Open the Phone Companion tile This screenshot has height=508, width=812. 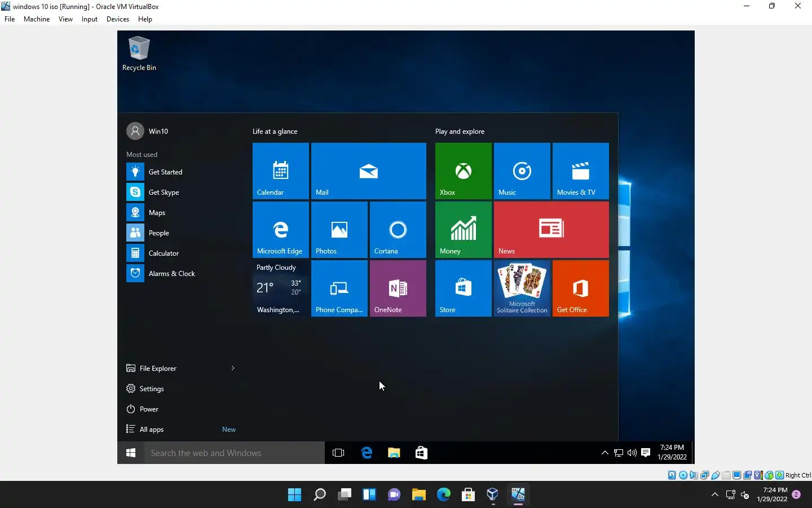point(339,288)
